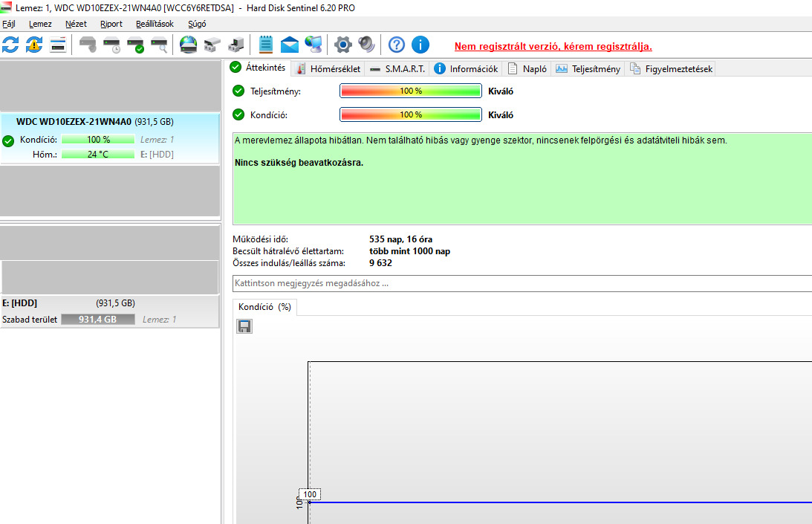The image size is (812, 524).
Task: Open the S.M.A.R.T. tab
Action: pyautogui.click(x=397, y=69)
